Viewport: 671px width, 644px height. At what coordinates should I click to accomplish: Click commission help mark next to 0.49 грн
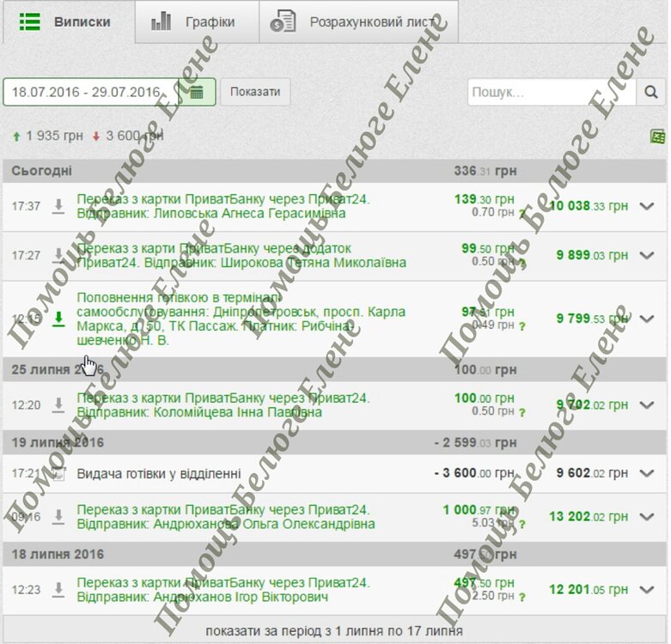522,327
